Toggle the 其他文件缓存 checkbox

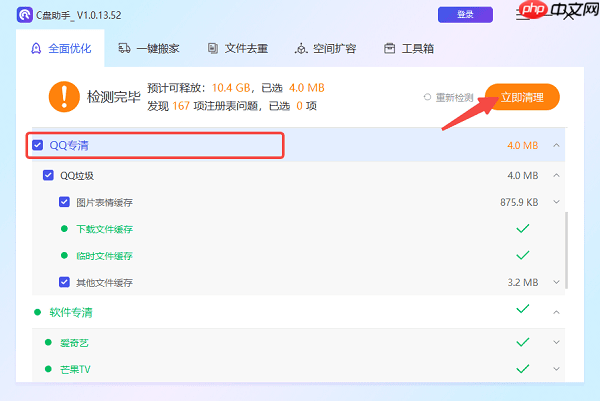[64, 282]
